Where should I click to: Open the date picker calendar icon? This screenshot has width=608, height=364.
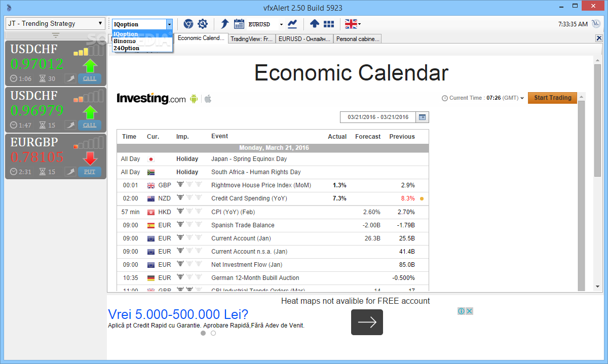click(422, 117)
